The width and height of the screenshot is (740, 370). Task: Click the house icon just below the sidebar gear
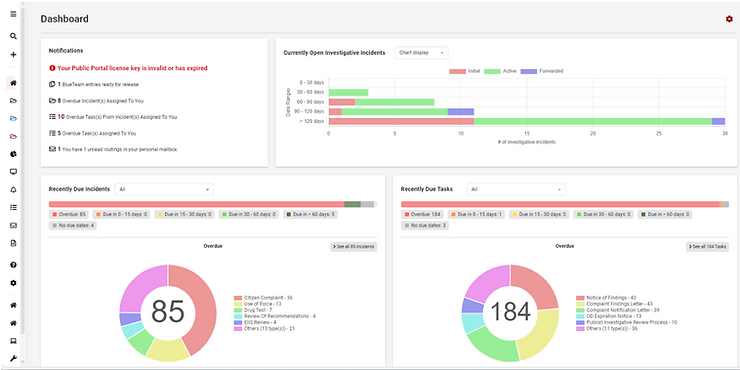click(13, 305)
